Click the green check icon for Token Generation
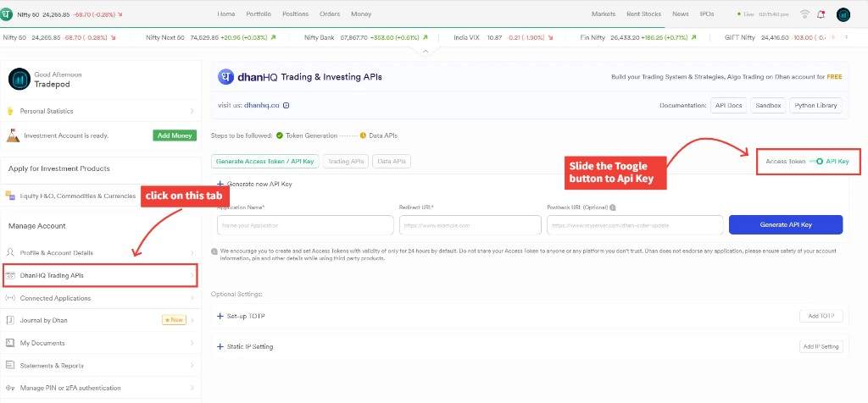Image resolution: width=868 pixels, height=403 pixels. pos(280,135)
